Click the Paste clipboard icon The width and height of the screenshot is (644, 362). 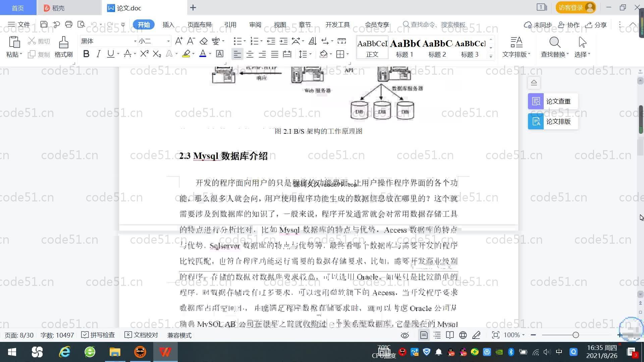tap(14, 42)
